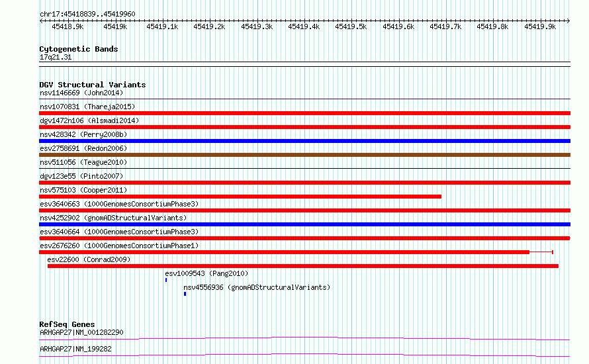Click the 17q21.31 band label

click(x=56, y=57)
